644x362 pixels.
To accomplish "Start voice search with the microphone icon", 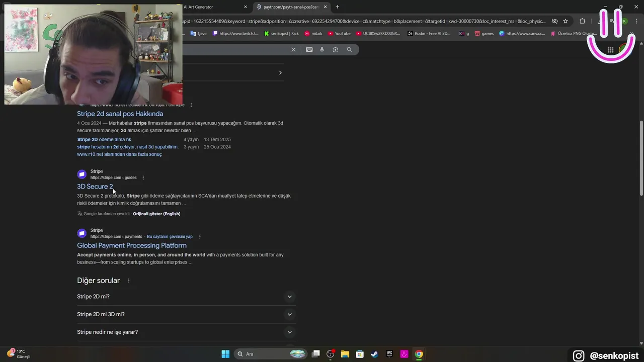I will (x=322, y=49).
